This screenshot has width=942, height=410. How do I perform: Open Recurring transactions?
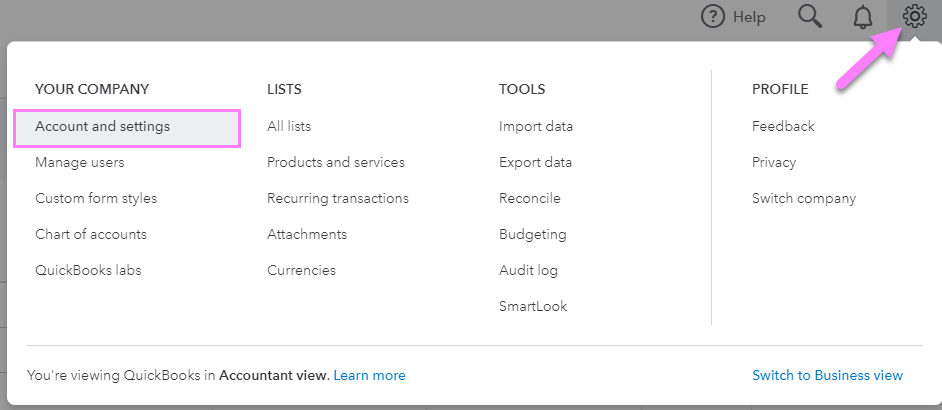(338, 198)
